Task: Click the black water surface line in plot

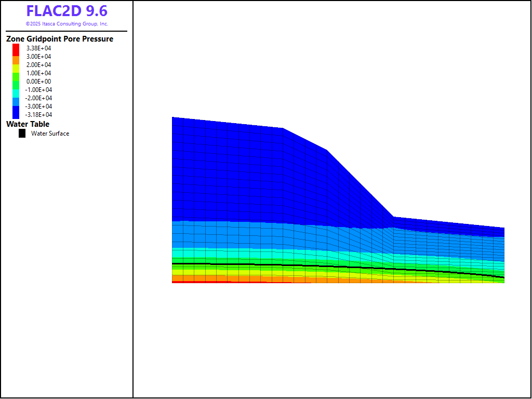Action: coord(312,266)
